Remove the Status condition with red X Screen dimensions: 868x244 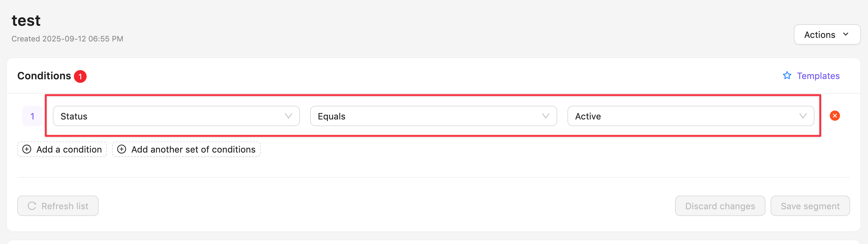pos(834,116)
